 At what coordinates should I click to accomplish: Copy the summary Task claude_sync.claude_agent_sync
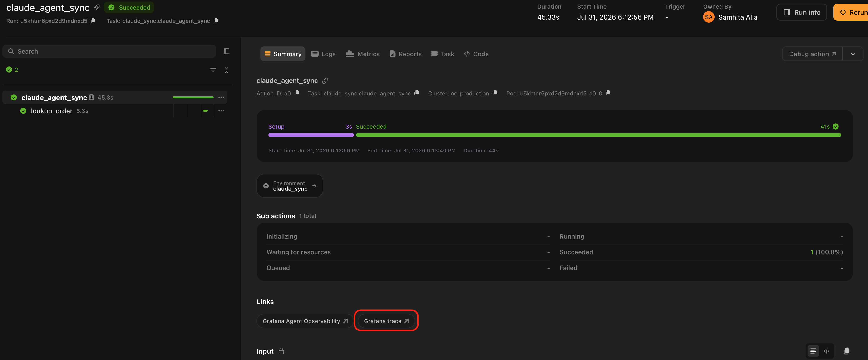[417, 93]
